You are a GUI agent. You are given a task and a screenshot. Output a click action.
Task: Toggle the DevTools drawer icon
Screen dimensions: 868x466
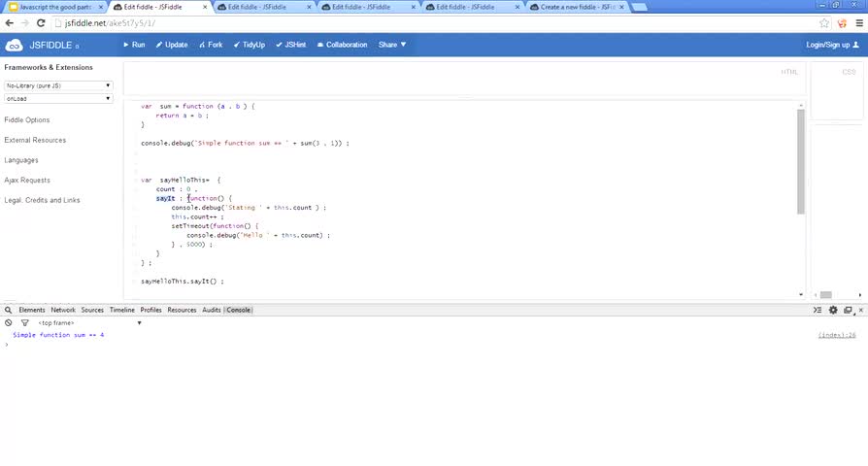point(818,310)
